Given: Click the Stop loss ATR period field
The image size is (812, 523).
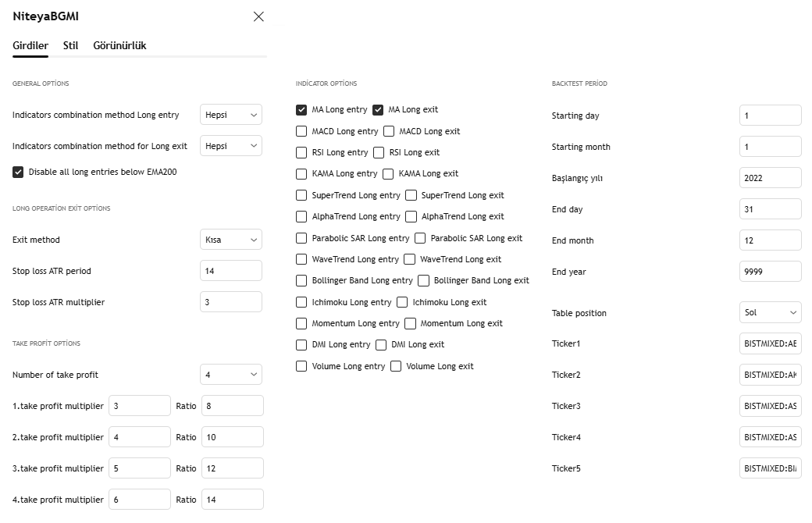Looking at the screenshot, I should (231, 271).
